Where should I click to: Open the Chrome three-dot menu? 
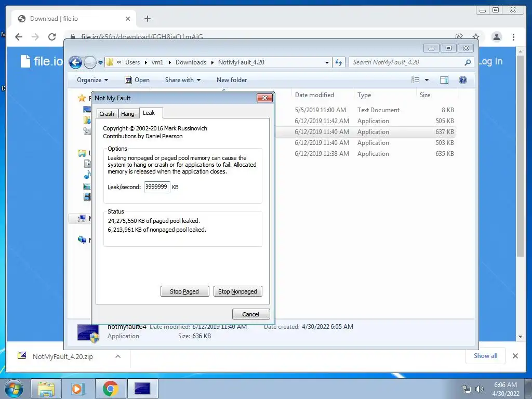[x=514, y=37]
